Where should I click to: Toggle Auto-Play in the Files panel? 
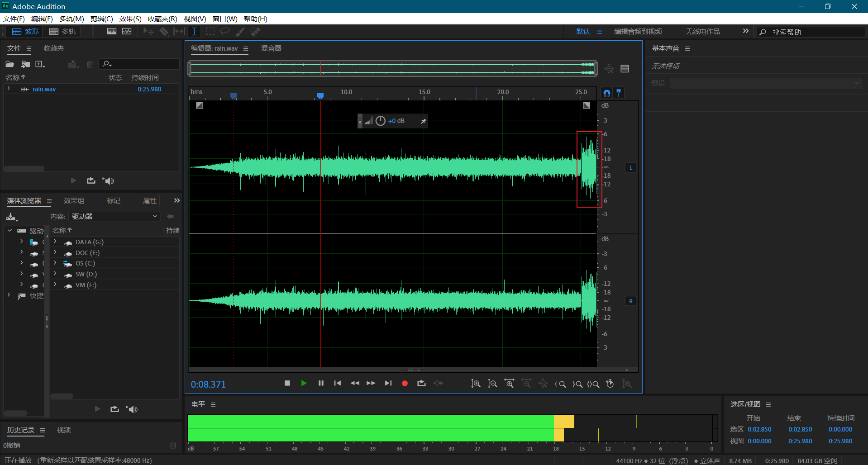108,181
